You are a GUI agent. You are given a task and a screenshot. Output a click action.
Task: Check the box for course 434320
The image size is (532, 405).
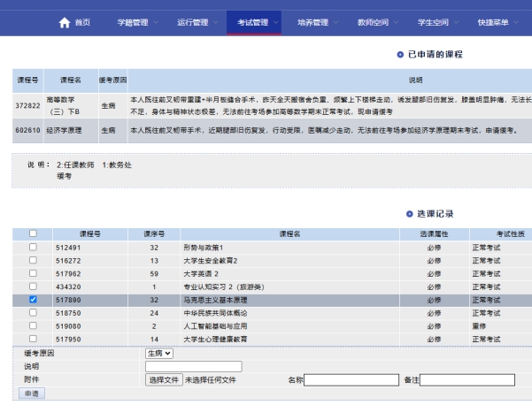33,287
